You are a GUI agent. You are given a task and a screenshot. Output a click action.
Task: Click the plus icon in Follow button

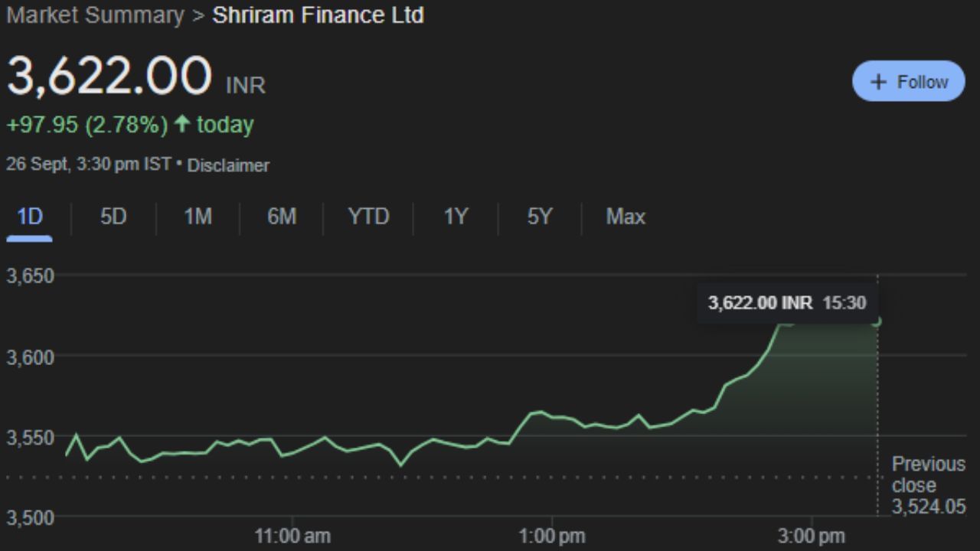[879, 82]
